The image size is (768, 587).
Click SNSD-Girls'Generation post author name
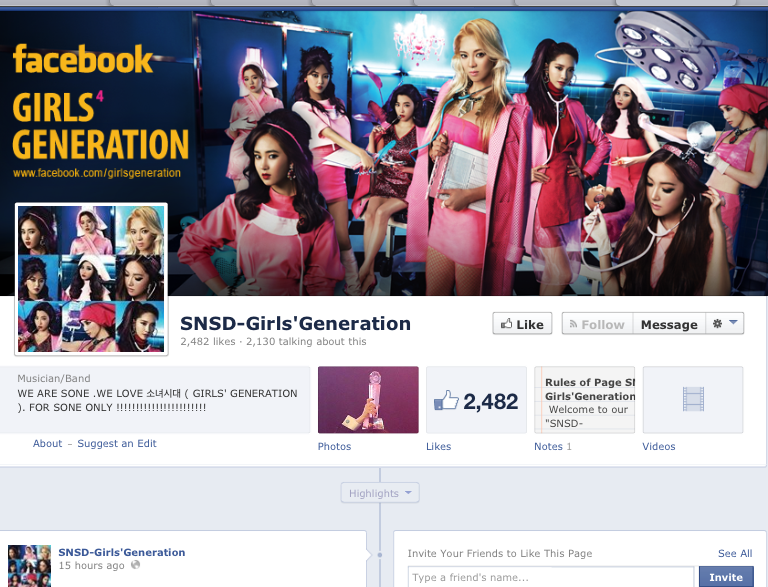click(121, 552)
